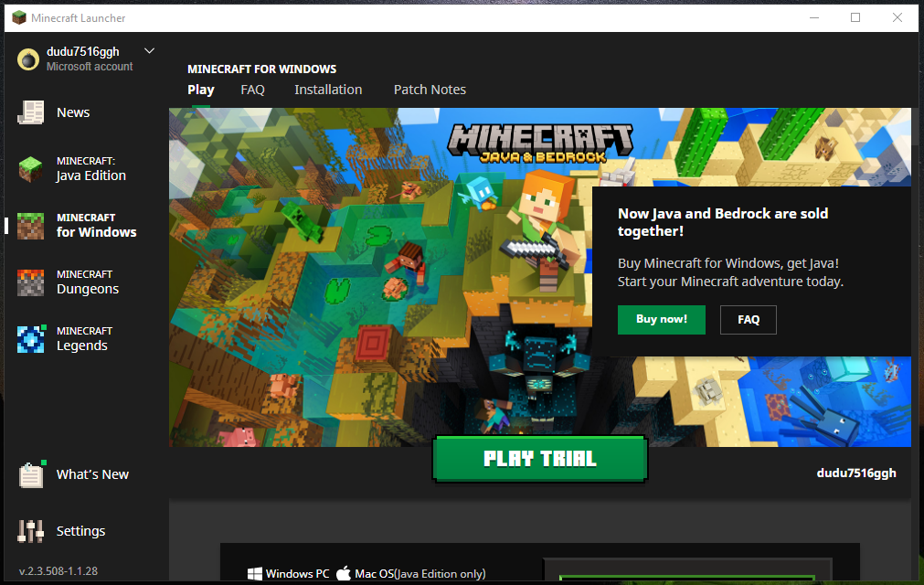Open the News newspaper icon
The height and width of the screenshot is (585, 924).
(31, 112)
